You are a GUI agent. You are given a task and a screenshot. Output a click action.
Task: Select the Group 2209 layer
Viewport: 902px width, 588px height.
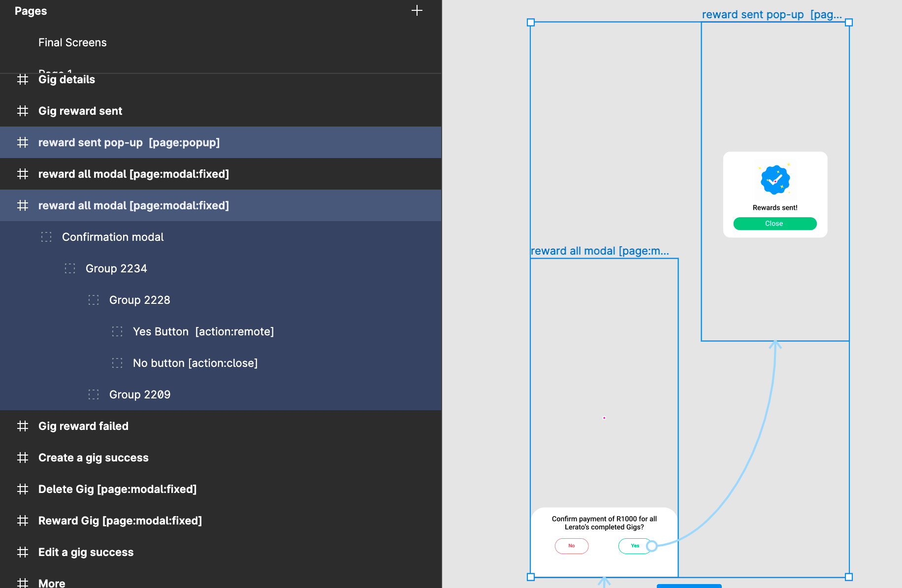tap(221, 394)
